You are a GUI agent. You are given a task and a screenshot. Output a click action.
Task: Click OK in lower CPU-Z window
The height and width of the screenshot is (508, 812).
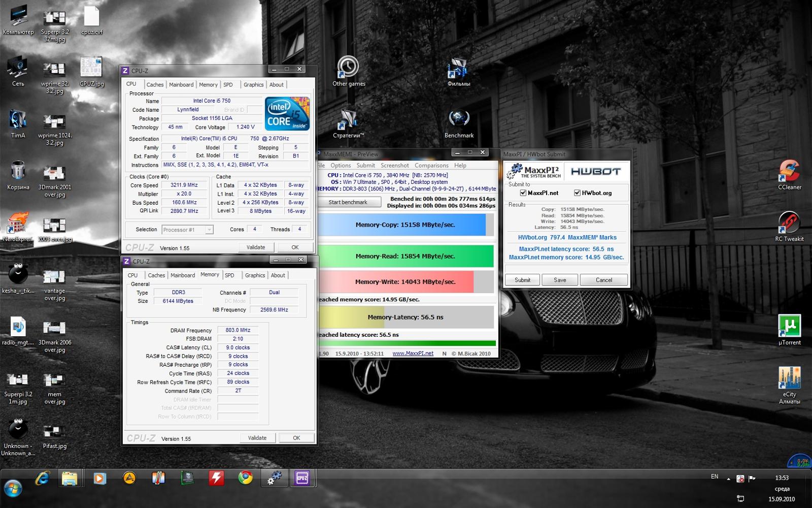[296, 438]
